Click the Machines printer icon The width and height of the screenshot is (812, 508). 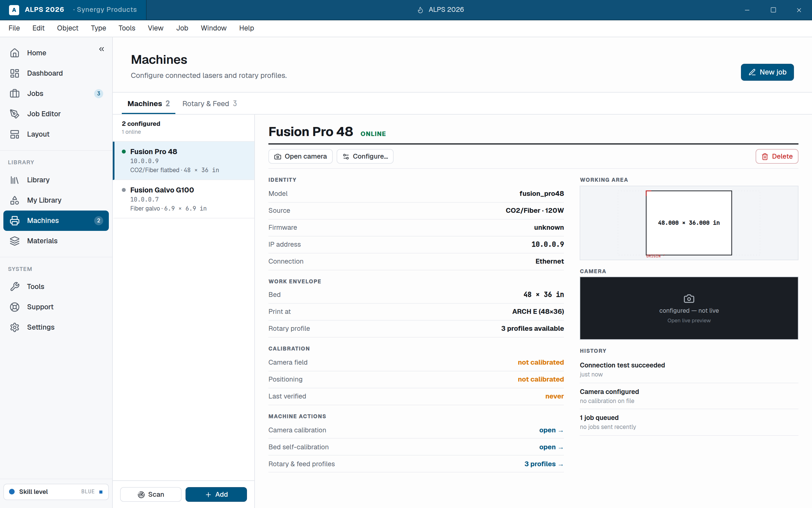(14, 220)
